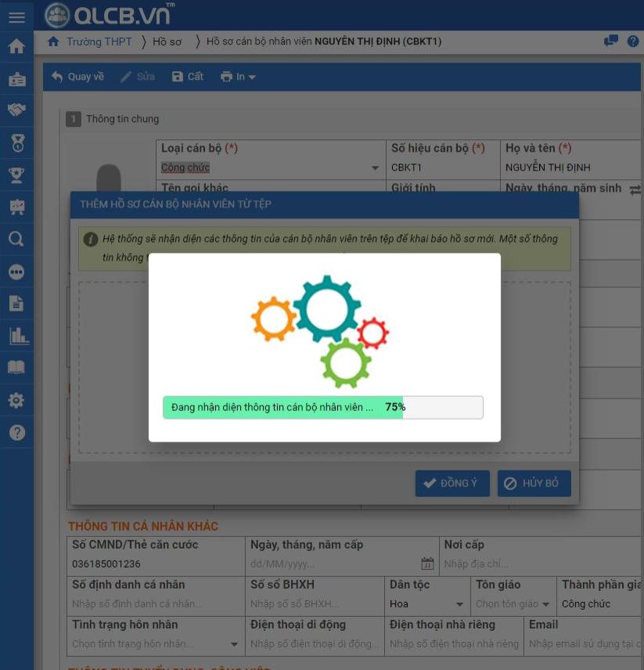Click the handshake icon in sidebar
This screenshot has height=670, width=644.
tap(16, 110)
